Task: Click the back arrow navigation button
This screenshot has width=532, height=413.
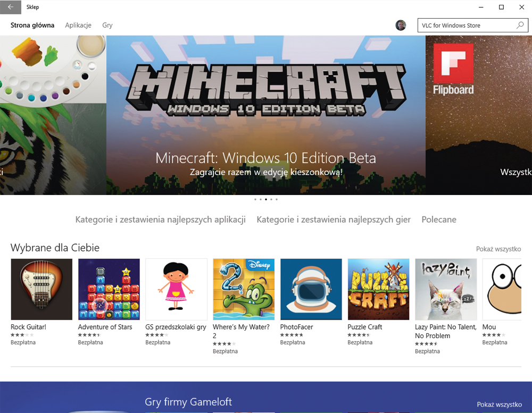Action: tap(11, 7)
